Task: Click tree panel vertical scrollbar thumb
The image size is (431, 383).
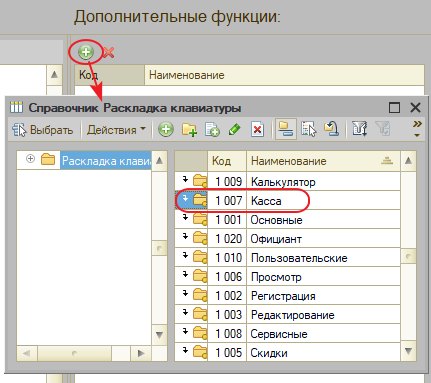Action: click(x=159, y=248)
